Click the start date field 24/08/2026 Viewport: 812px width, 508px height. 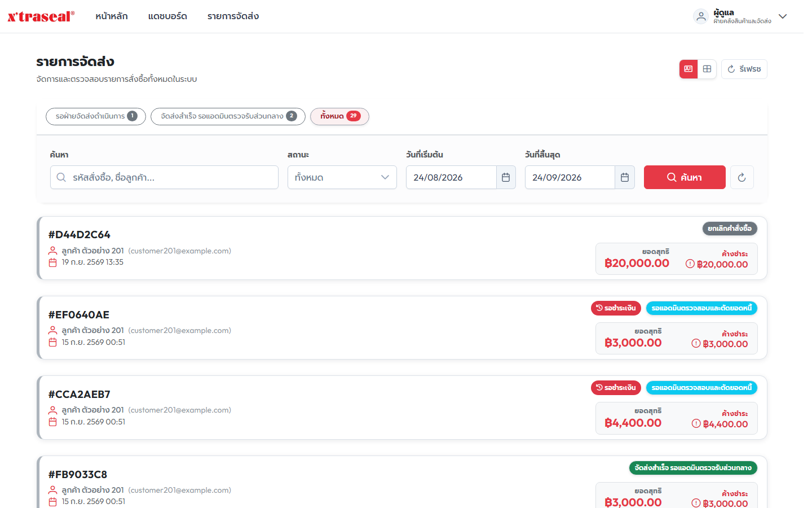[451, 177]
